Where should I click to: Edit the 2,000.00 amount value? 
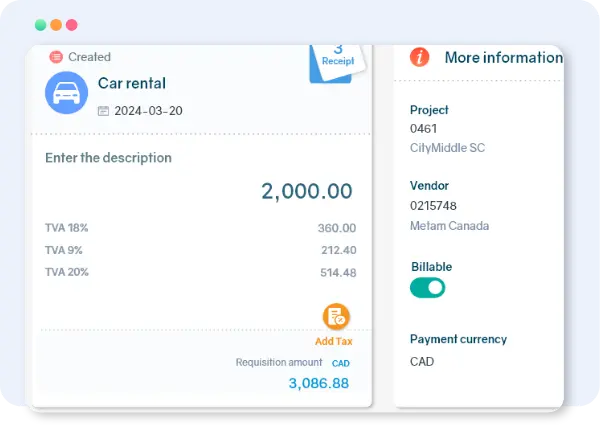pyautogui.click(x=307, y=191)
